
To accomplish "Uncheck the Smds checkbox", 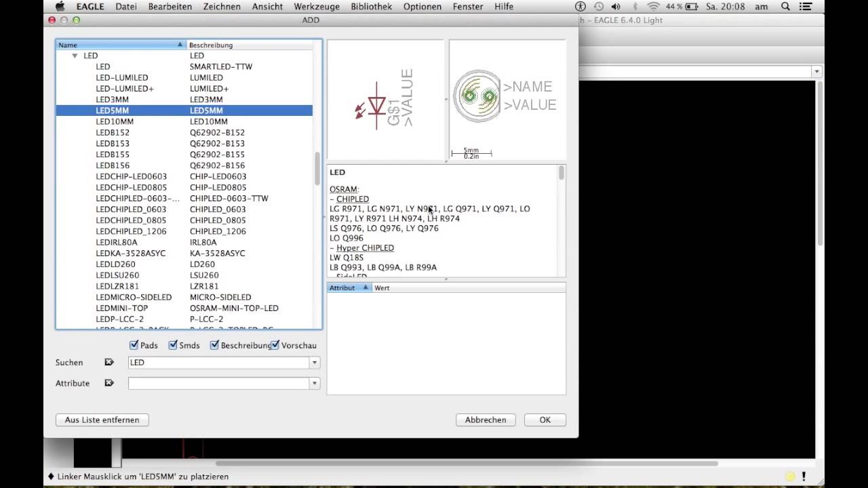I will point(173,345).
